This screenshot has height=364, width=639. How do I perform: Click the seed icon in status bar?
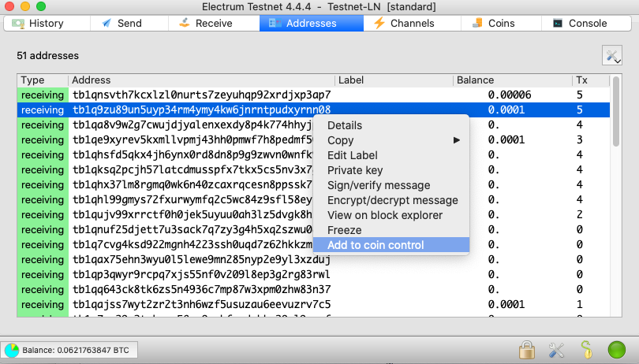[x=586, y=349]
